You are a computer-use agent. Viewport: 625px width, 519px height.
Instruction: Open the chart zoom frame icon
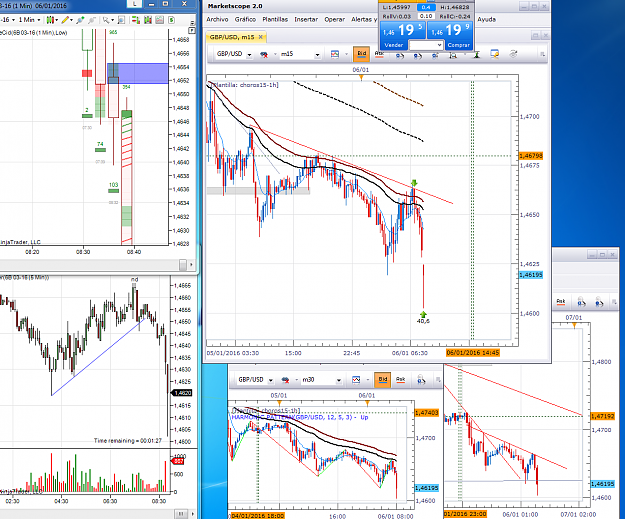(x=121, y=20)
